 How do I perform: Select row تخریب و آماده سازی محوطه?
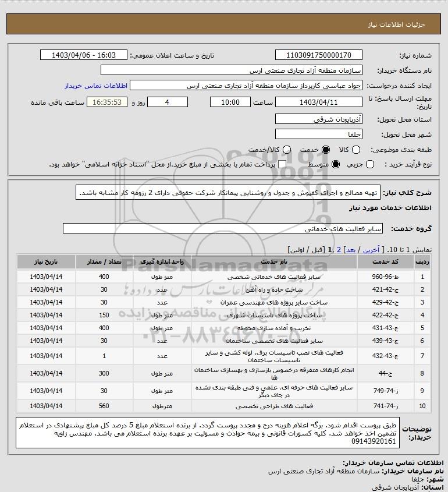224,328
